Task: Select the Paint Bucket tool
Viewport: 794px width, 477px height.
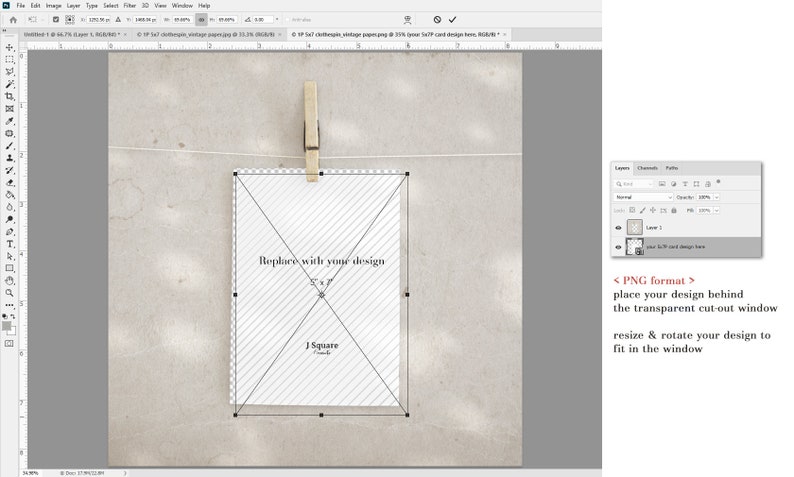Action: [x=10, y=195]
